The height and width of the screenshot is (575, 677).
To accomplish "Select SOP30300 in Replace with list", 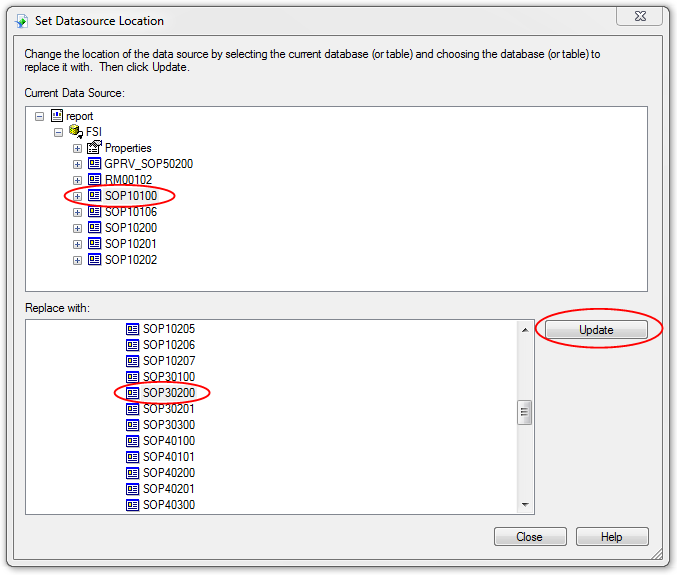I will [x=168, y=425].
